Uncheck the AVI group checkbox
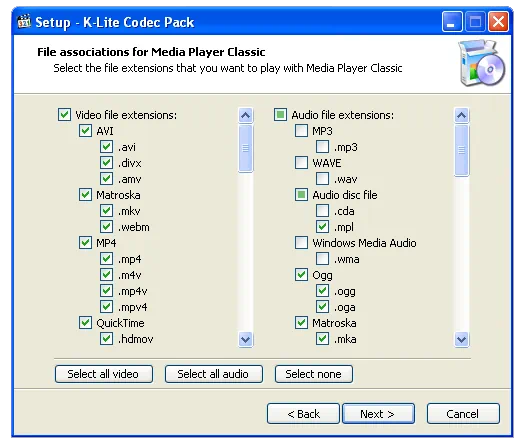522x444 pixels. tap(85, 131)
